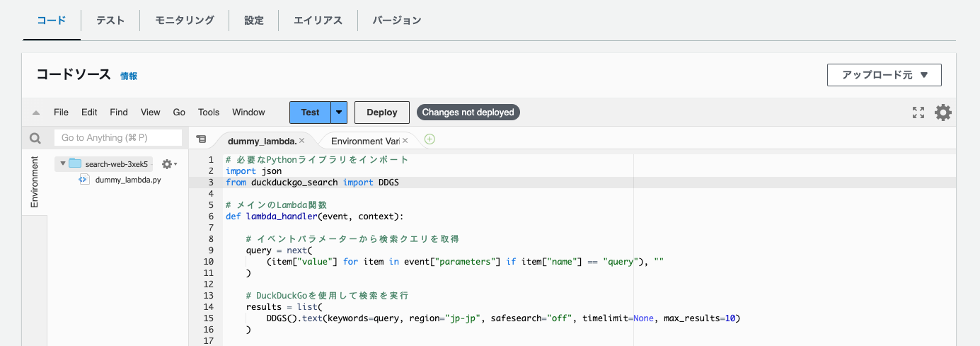The image size is (980, 346).
Task: Click line number 3 in the gutter
Action: [211, 183]
